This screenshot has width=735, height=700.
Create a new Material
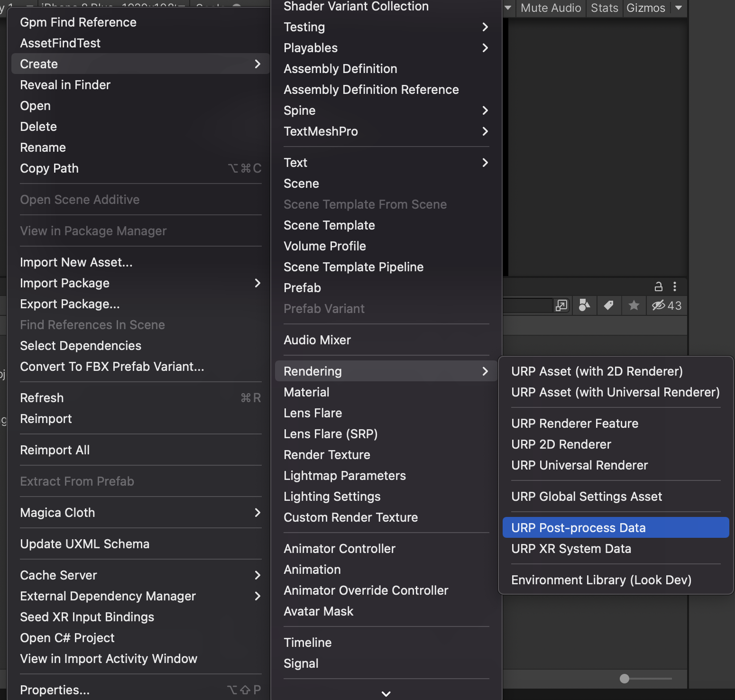[386, 392]
